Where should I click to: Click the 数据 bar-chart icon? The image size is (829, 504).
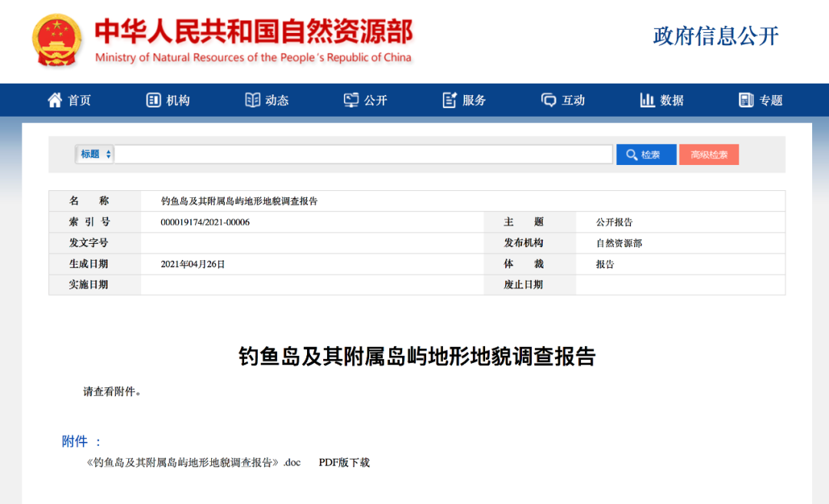click(647, 99)
